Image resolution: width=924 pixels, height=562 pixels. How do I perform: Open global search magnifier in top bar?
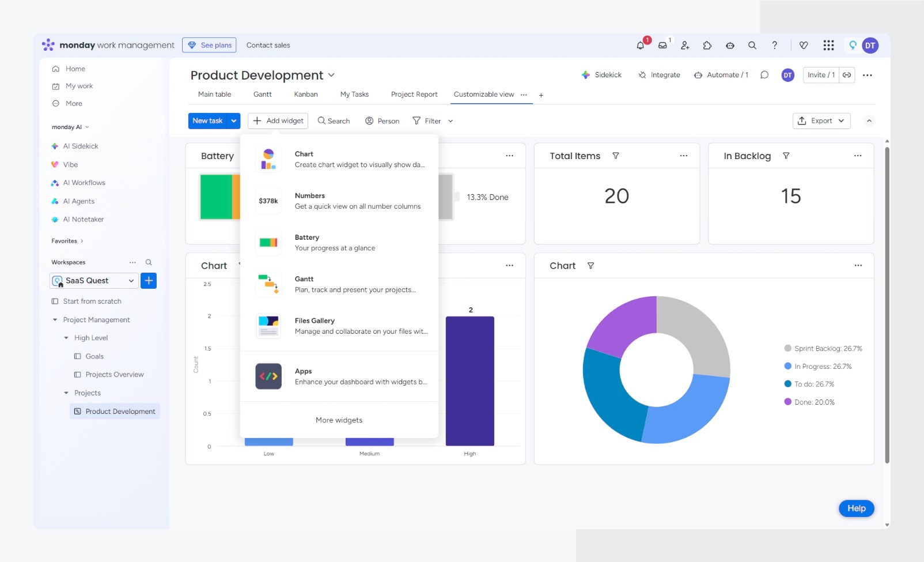tap(752, 45)
